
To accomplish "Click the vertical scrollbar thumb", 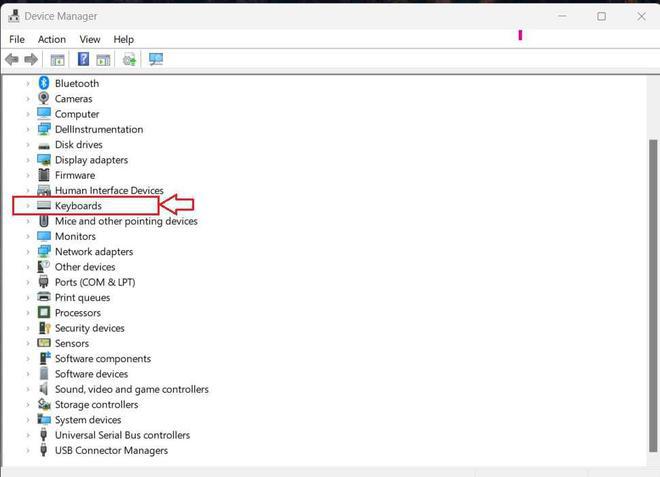I will point(653,296).
